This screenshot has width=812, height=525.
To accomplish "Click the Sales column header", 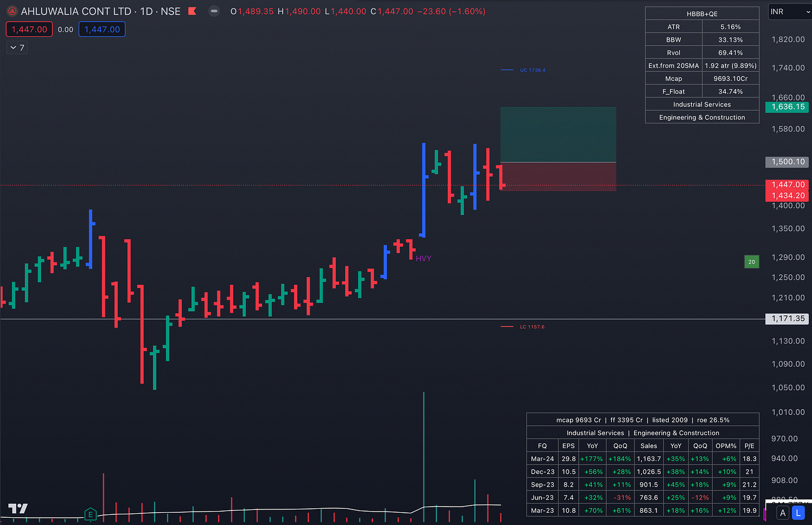I will coord(649,446).
